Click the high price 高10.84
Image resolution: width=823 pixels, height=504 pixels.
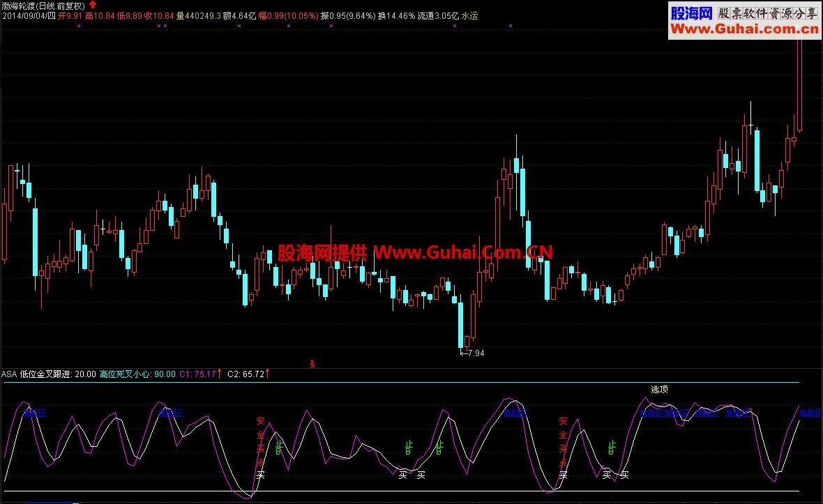pos(100,16)
